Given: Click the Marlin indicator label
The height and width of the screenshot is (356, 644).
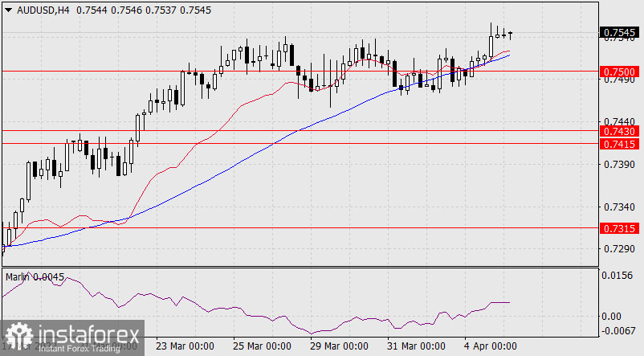Looking at the screenshot, I should pyautogui.click(x=32, y=276).
